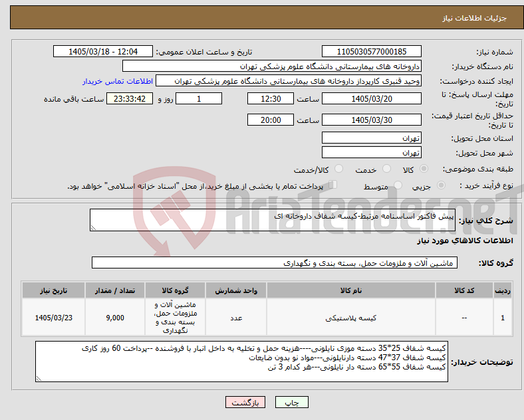Click the goods group field ماشین آلات
The height and width of the screenshot is (420, 524).
(275, 262)
